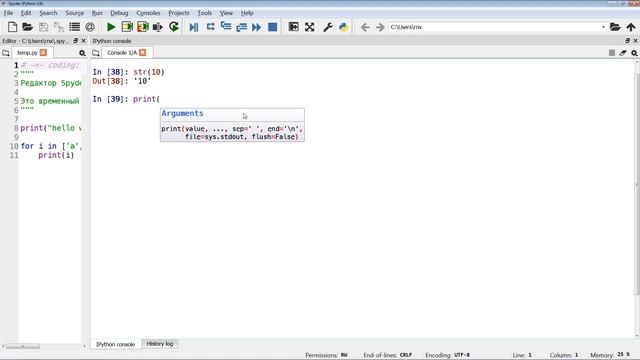This screenshot has width=640, height=360.
Task: Open the Debug menu
Action: coord(119,13)
